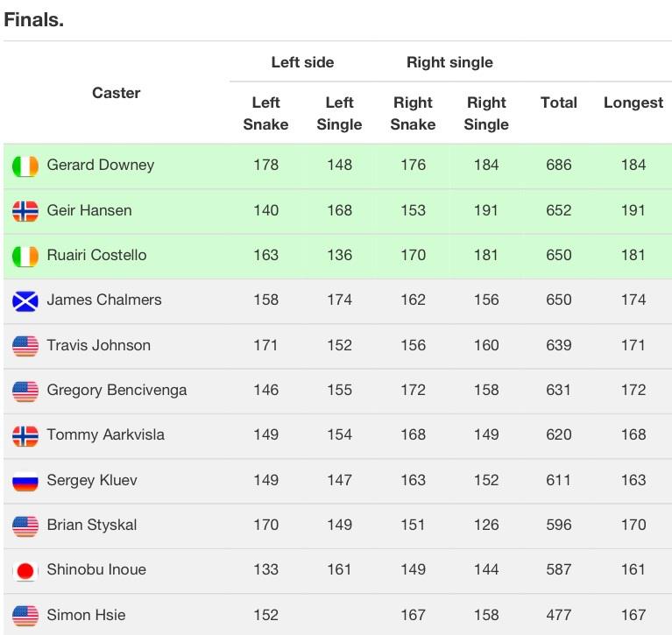The height and width of the screenshot is (635, 672).
Task: Click the Irish flag beside Gerard Downey
Action: tap(25, 166)
